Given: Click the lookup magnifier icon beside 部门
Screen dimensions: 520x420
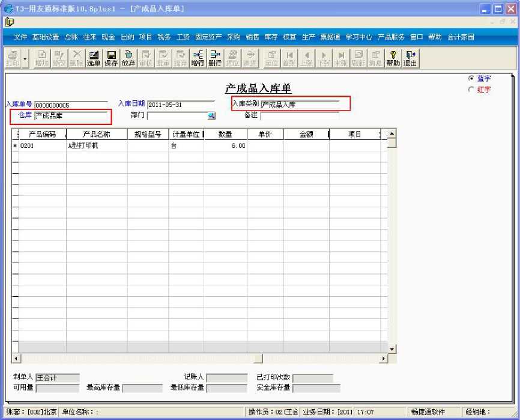Looking at the screenshot, I should pyautogui.click(x=211, y=115).
